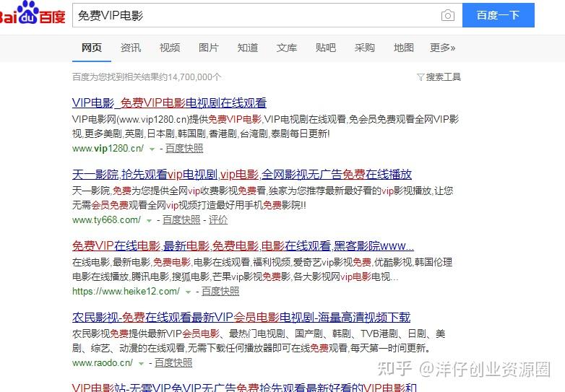Screen dimensions: 565x392
Task: Focus the search box with 免费VIP电影
Action: [267, 15]
